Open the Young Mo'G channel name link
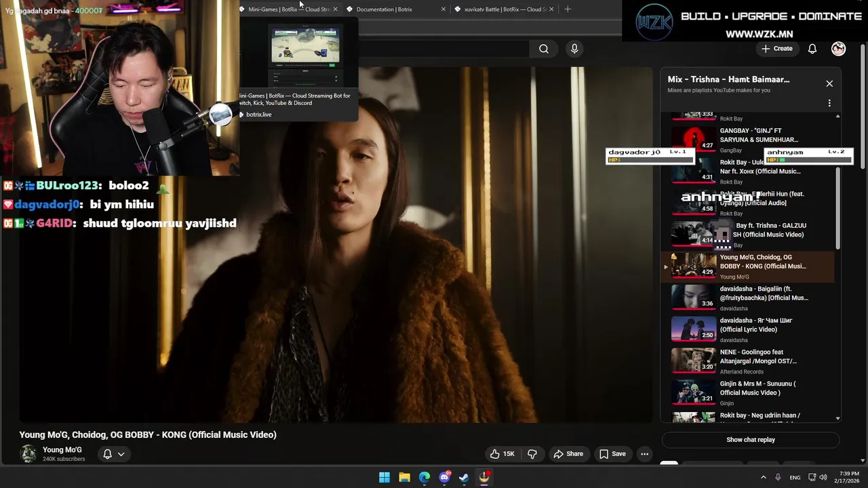The height and width of the screenshot is (488, 868). [x=62, y=450]
